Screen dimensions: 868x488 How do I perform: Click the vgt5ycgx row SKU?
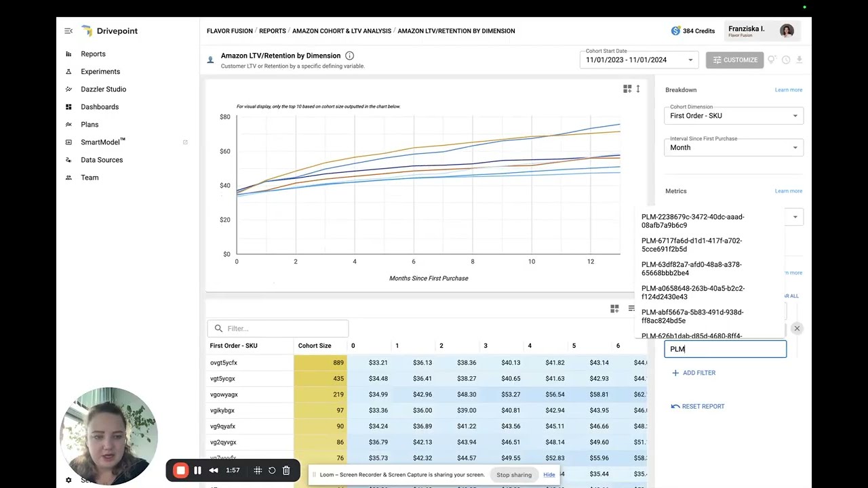coord(222,379)
